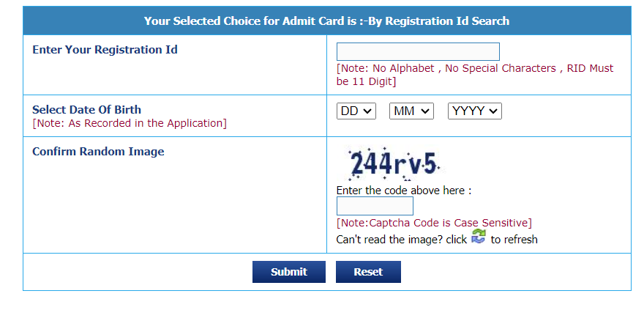Expand the MM month dropdown
The width and height of the screenshot is (644, 310).
pyautogui.click(x=411, y=111)
